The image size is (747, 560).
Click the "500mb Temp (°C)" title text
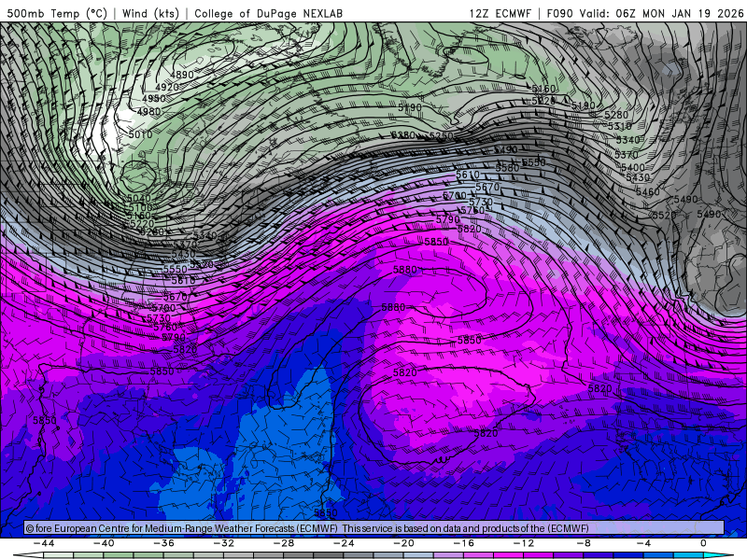click(57, 13)
